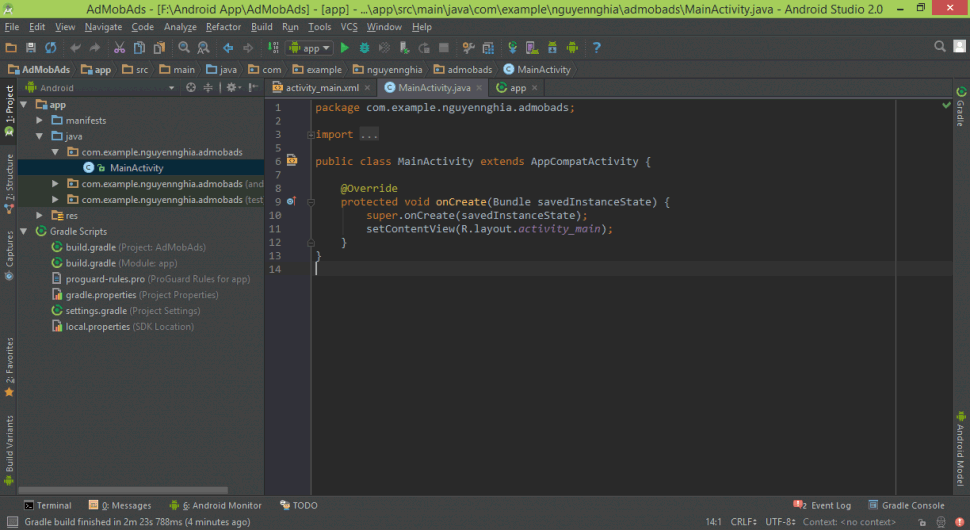The width and height of the screenshot is (970, 530).
Task: Collapse the java folder node
Action: pos(40,136)
